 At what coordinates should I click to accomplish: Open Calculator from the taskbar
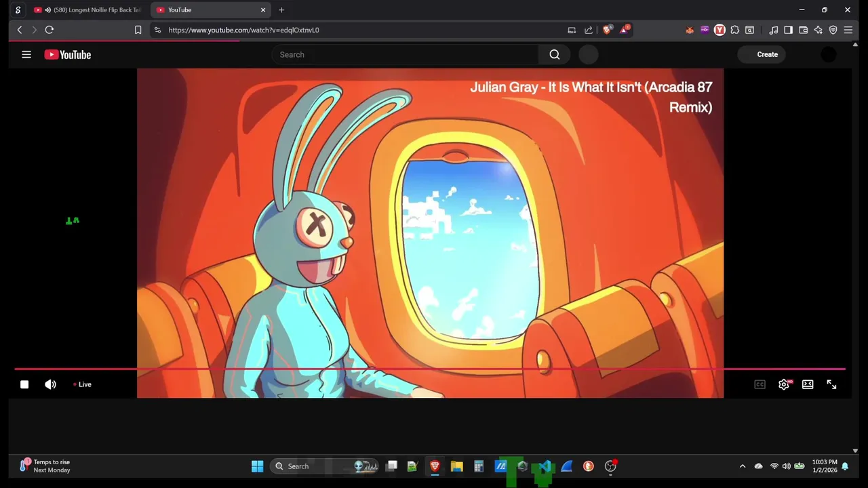pos(479,466)
